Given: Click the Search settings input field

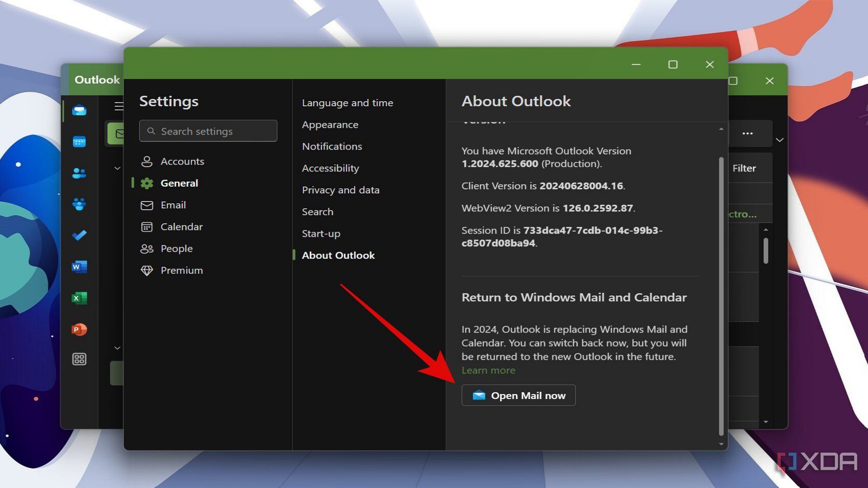Looking at the screenshot, I should click(208, 131).
